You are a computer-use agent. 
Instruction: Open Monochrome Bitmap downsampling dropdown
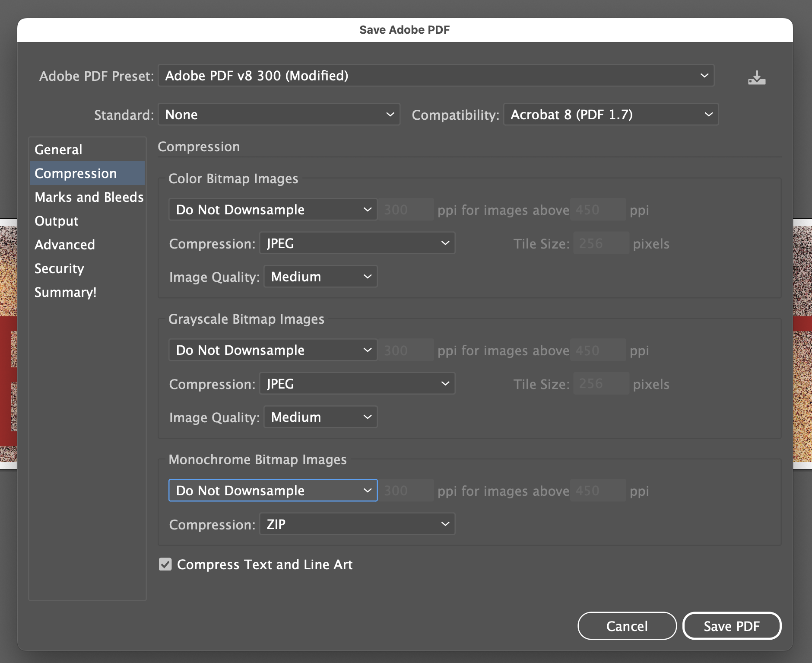tap(273, 491)
